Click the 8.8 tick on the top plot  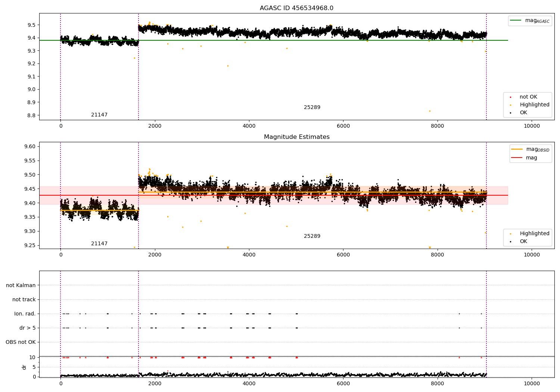coord(32,115)
